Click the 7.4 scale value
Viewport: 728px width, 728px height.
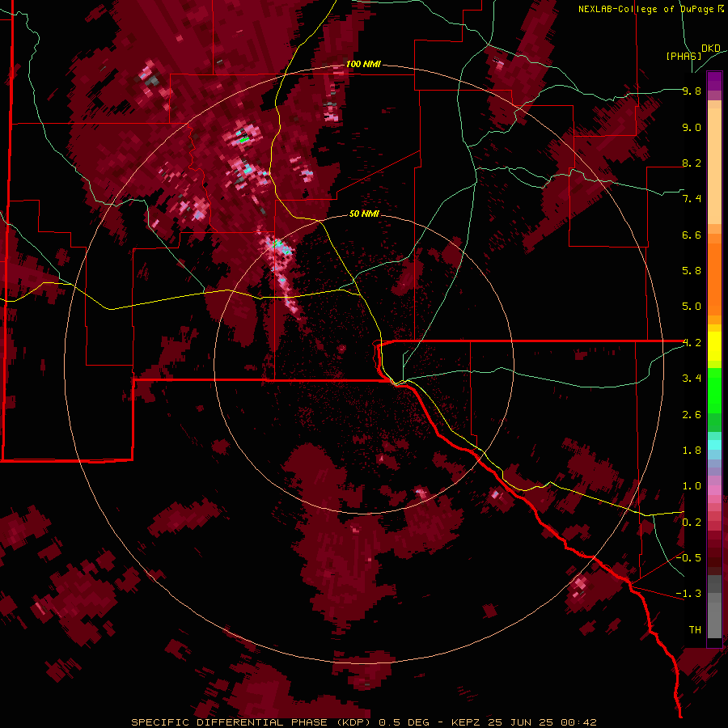point(692,199)
